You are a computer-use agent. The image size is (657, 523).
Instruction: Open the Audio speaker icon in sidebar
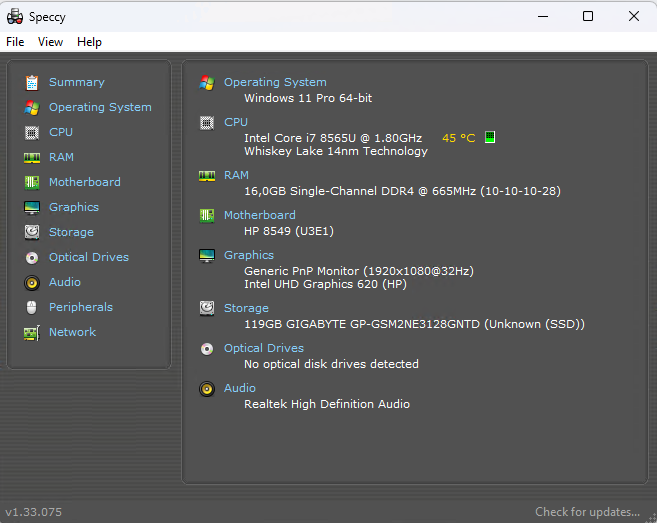[x=32, y=282]
